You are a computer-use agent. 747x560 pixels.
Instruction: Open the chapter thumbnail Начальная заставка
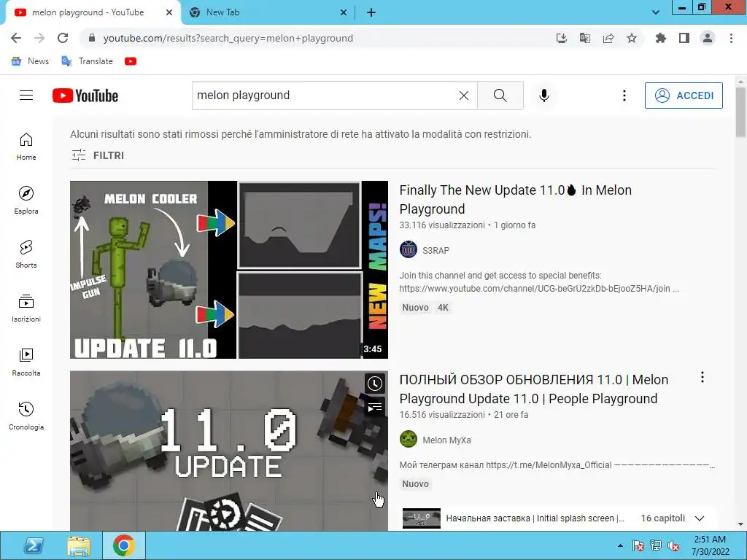(421, 518)
